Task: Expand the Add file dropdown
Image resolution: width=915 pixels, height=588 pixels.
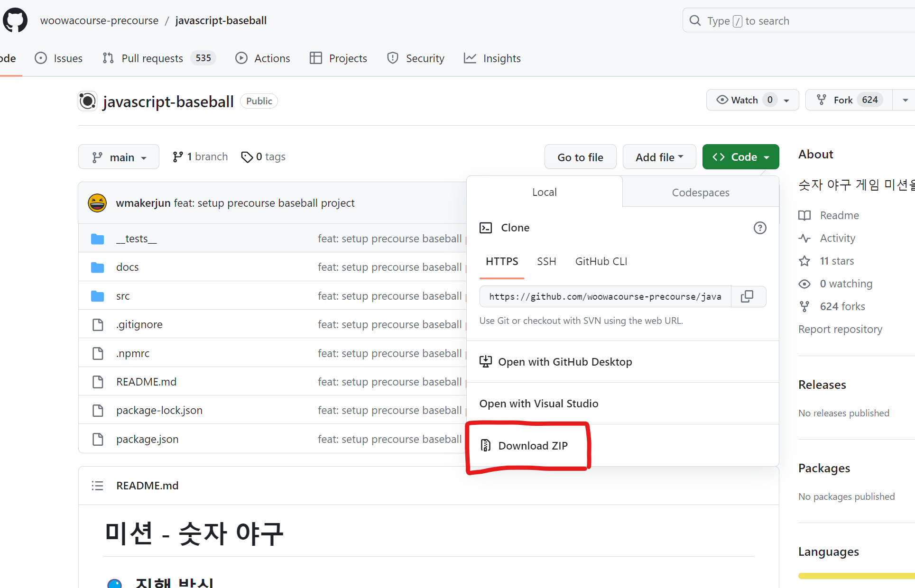Action: 659,156
